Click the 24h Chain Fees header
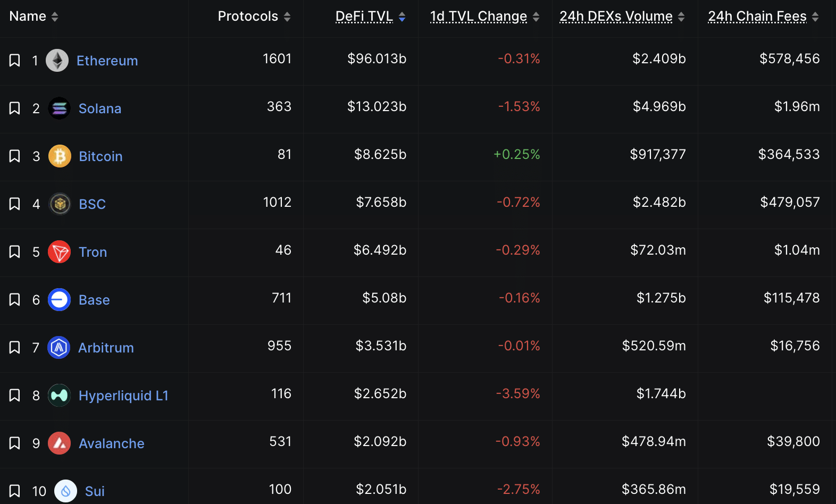 pyautogui.click(x=756, y=16)
